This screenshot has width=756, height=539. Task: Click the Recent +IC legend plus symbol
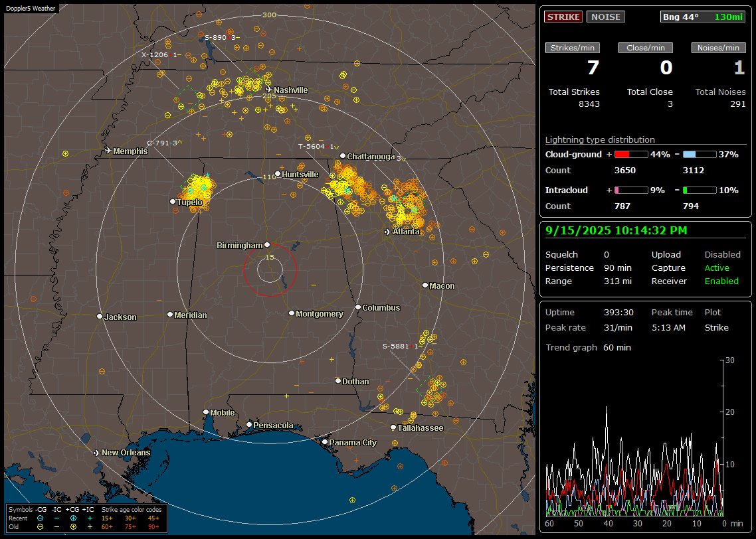90,518
